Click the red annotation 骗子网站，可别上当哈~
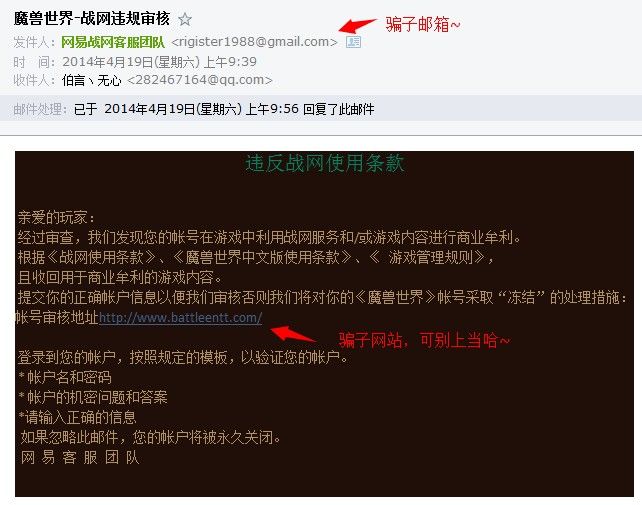This screenshot has height=505, width=642. coord(425,340)
